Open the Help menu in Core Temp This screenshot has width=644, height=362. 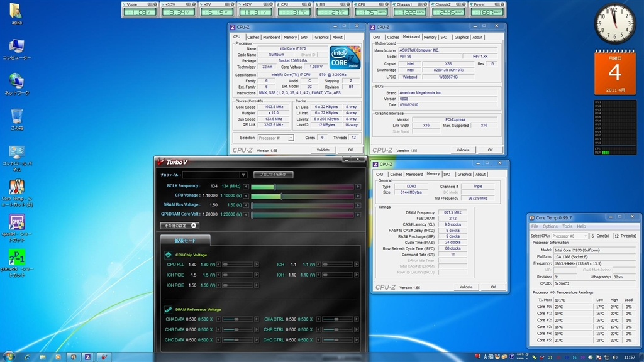click(x=581, y=226)
